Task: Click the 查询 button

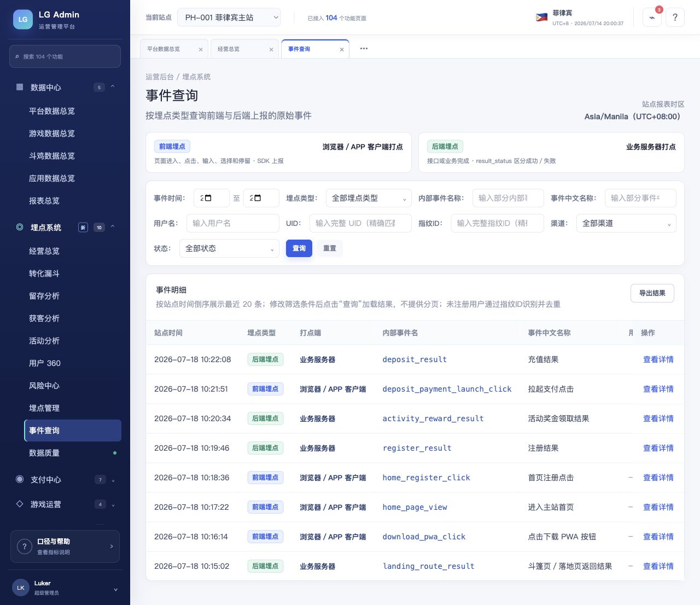Action: point(299,248)
